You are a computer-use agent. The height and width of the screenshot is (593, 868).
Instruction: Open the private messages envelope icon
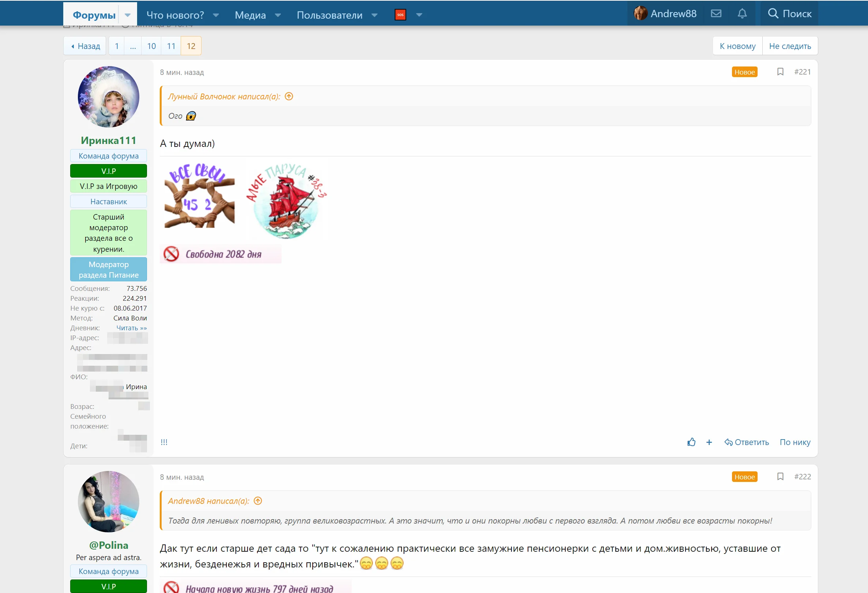pos(716,14)
